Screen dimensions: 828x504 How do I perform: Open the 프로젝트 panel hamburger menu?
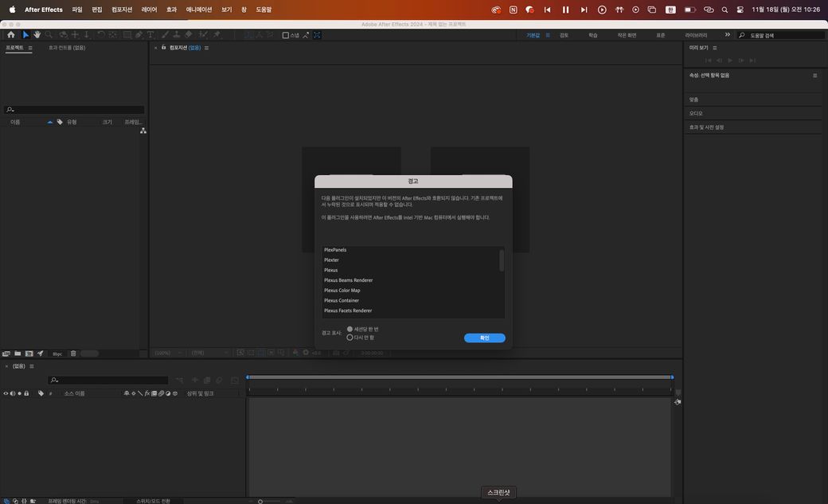[x=30, y=48]
